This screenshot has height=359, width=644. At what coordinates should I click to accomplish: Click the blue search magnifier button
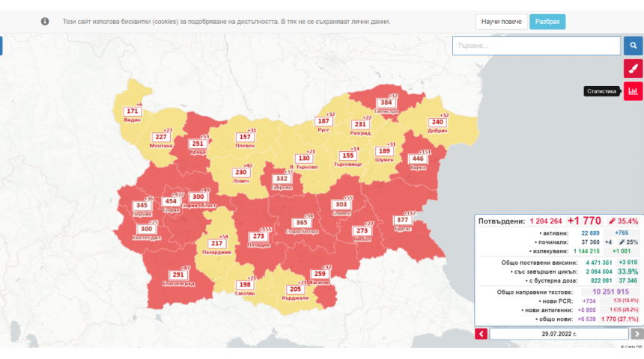coord(633,46)
